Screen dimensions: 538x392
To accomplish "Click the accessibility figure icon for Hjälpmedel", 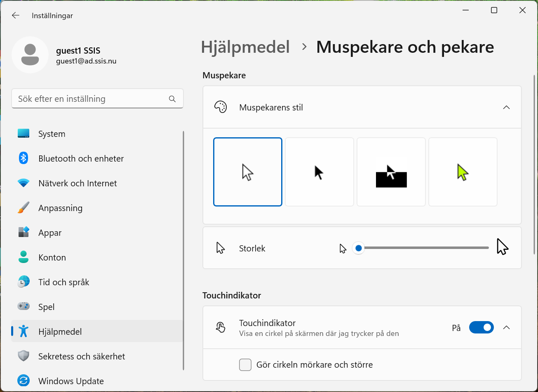I will (23, 331).
